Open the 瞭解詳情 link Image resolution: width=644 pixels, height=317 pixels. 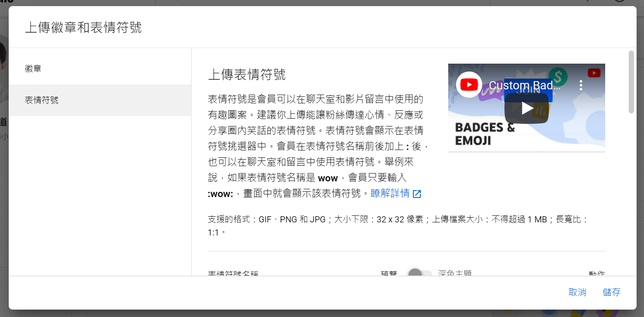pyautogui.click(x=390, y=194)
